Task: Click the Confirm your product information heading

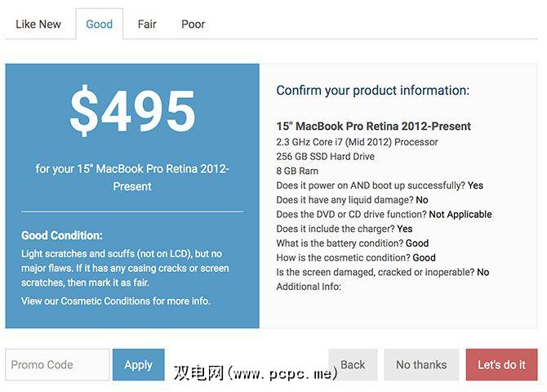Action: [x=372, y=91]
